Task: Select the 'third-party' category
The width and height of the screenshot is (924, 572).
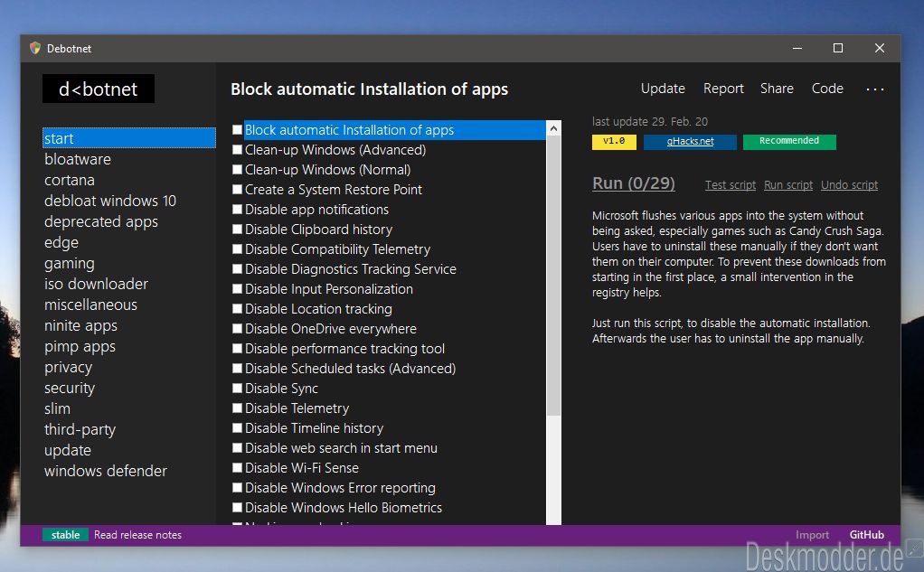Action: coord(80,429)
